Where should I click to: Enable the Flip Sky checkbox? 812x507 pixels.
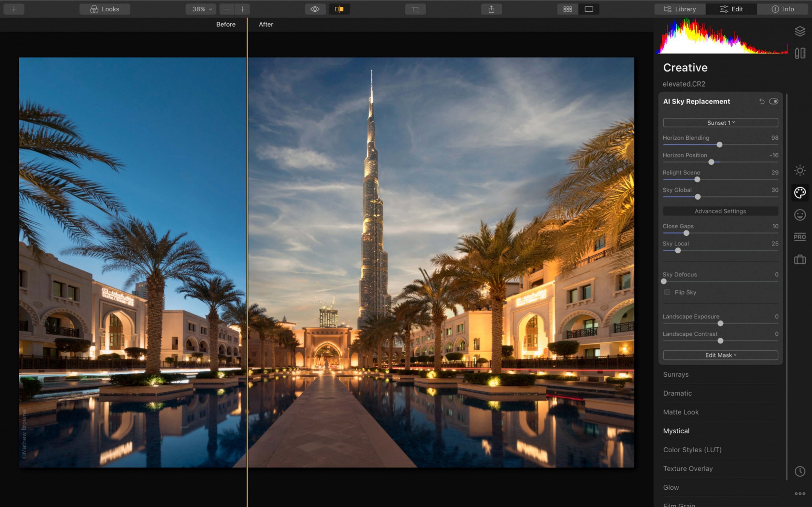click(666, 292)
